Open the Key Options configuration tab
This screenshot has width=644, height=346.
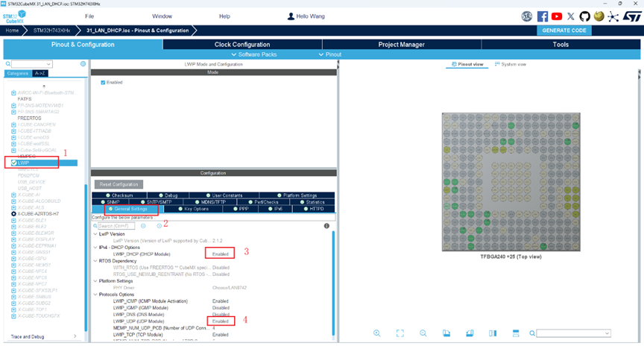tap(193, 209)
